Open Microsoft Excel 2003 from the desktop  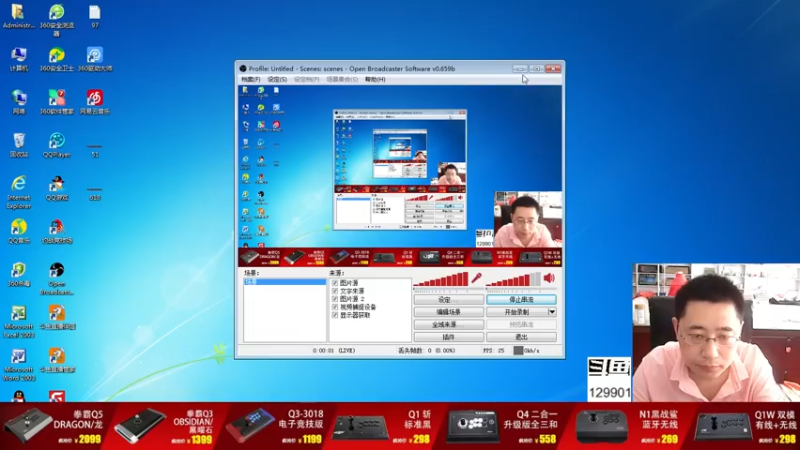coord(18,321)
